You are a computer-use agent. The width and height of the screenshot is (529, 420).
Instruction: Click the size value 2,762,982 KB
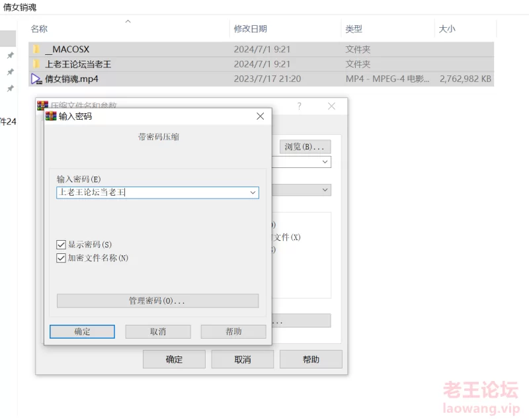[466, 79]
